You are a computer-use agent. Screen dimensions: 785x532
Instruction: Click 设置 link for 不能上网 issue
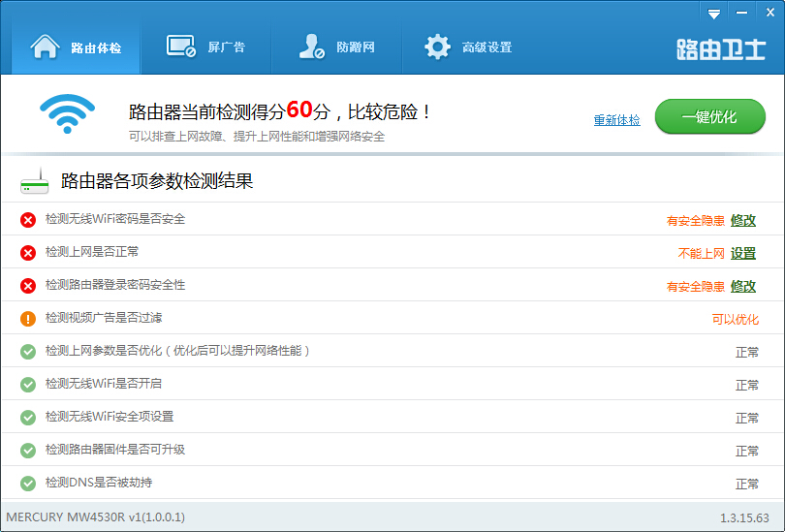[x=743, y=253]
